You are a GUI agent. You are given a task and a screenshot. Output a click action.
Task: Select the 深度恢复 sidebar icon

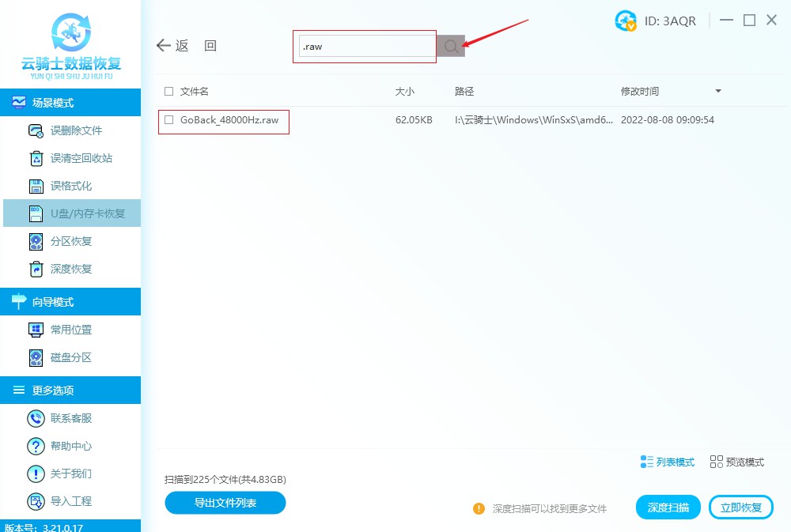[36, 269]
